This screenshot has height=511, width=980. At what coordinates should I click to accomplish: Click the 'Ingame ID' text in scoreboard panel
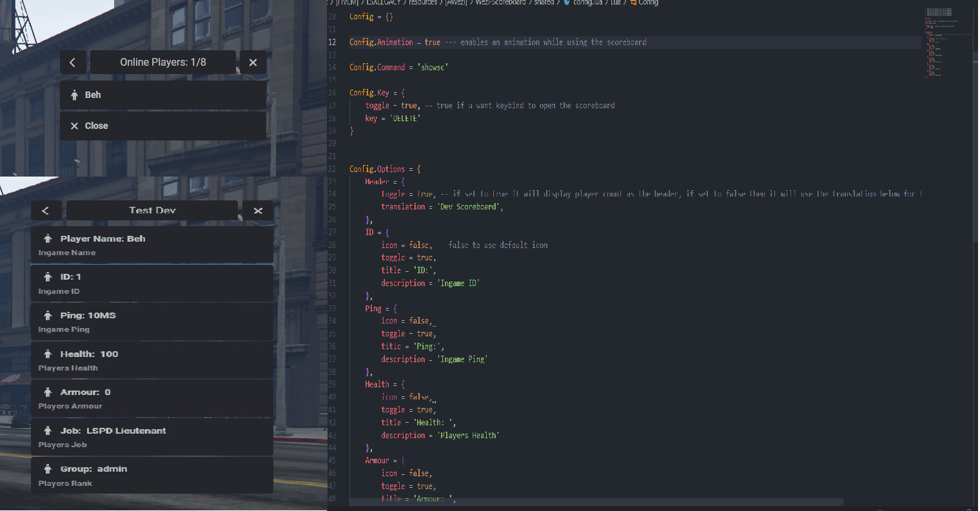[x=59, y=292]
